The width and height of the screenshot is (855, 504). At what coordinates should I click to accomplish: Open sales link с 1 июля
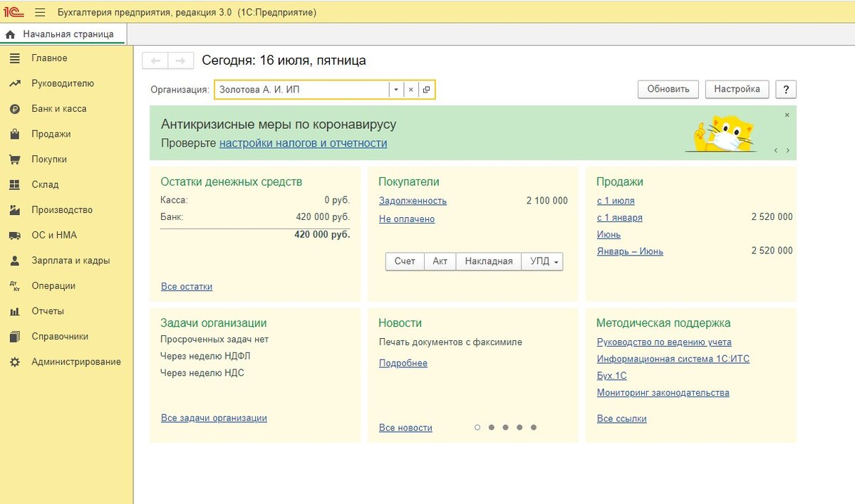coord(616,201)
